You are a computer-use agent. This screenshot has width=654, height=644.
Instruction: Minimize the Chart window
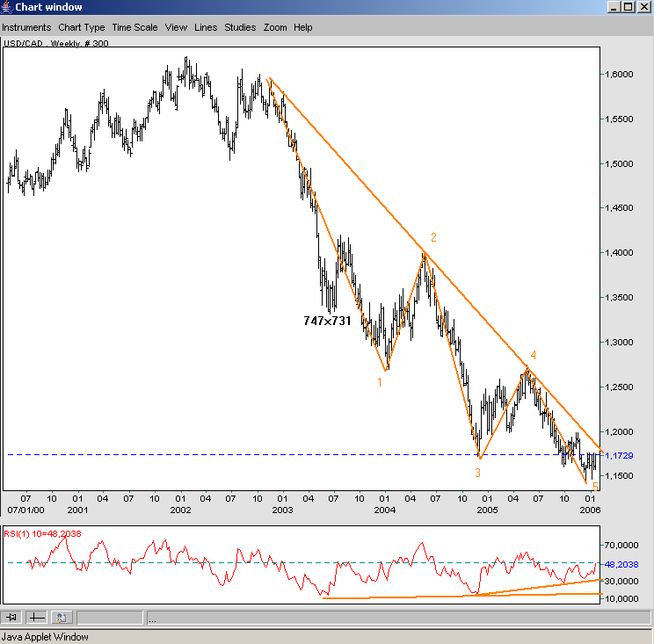click(x=614, y=7)
